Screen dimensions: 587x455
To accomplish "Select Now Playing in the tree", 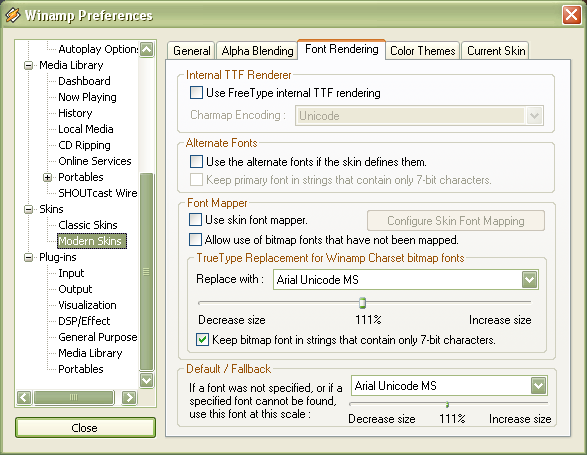I will (87, 97).
